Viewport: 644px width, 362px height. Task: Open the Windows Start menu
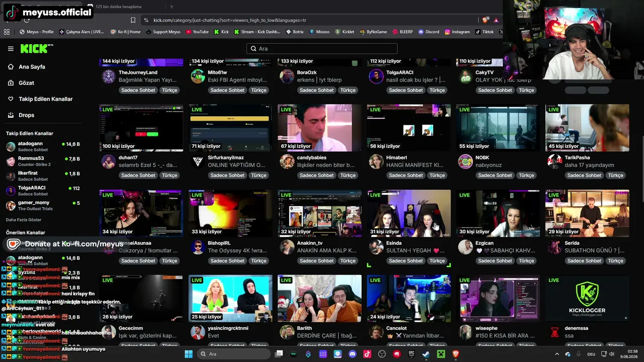[x=189, y=354]
